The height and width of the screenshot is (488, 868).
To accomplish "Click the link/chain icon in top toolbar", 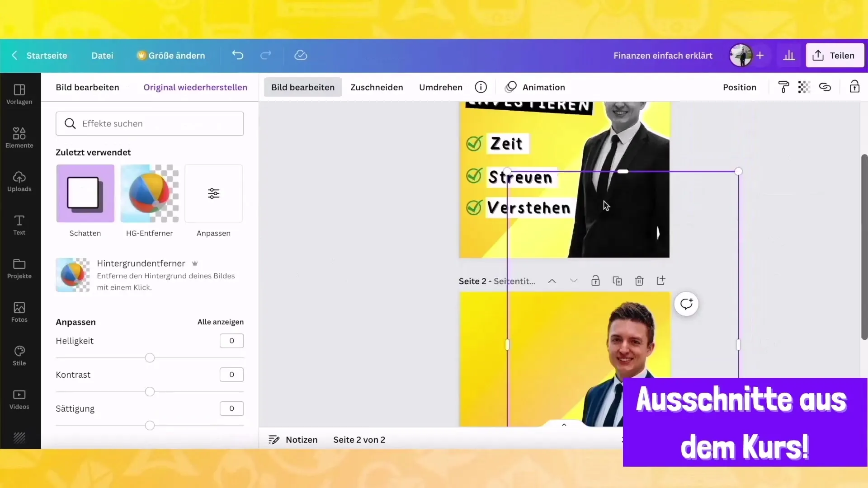I will (825, 88).
